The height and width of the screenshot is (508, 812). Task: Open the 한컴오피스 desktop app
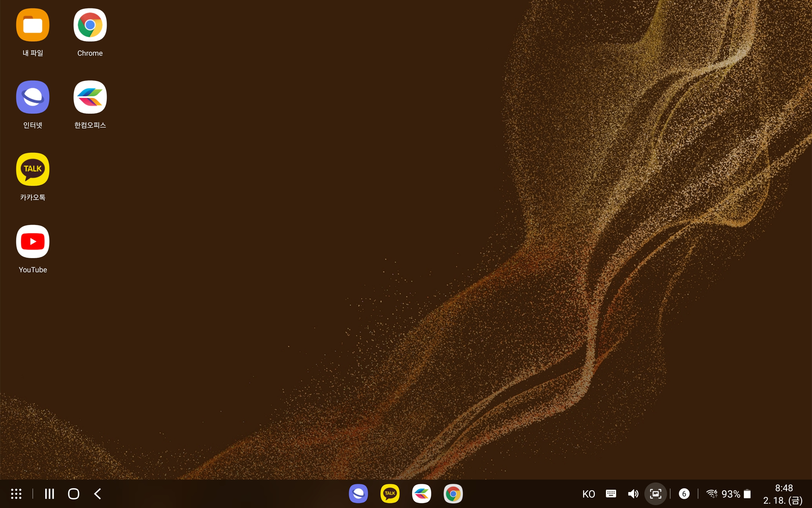pyautogui.click(x=90, y=97)
